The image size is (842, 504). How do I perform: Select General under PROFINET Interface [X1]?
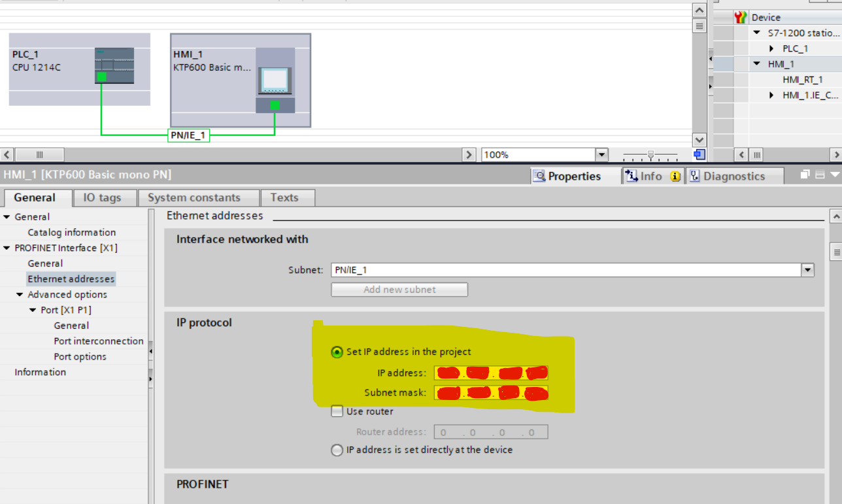point(45,263)
